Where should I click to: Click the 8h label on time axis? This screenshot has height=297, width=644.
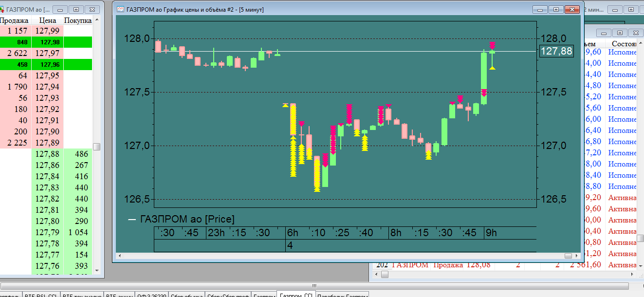395,233
